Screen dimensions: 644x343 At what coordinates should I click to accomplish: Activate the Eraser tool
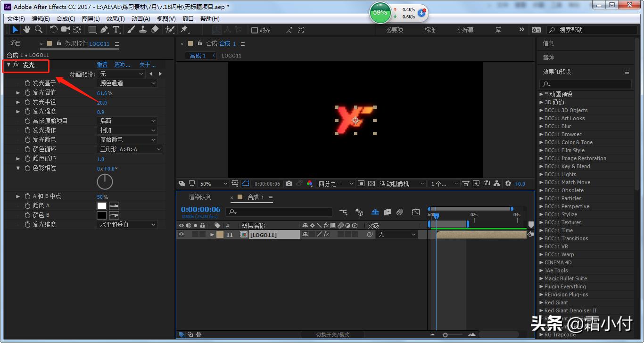(x=155, y=30)
